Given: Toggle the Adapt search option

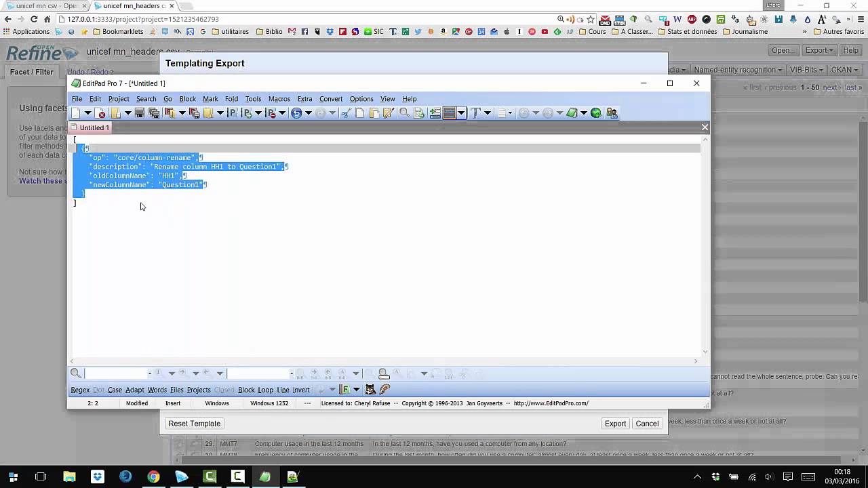Looking at the screenshot, I should tap(134, 390).
